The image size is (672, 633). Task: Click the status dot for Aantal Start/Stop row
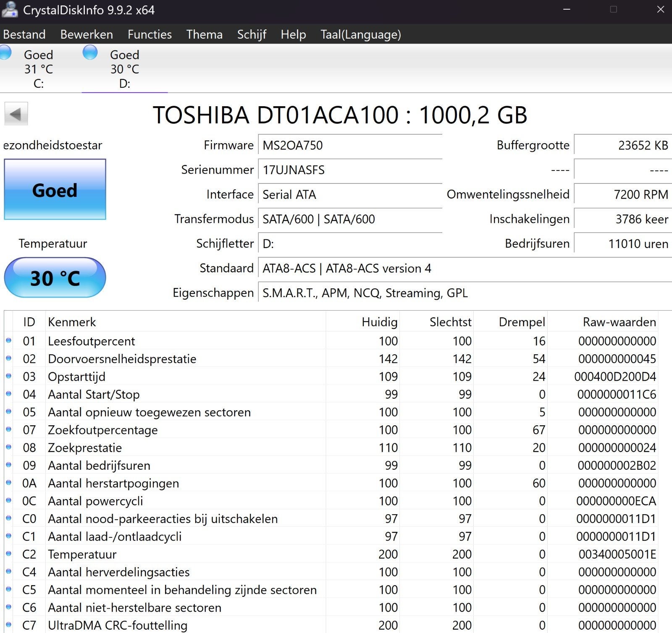[x=8, y=394]
